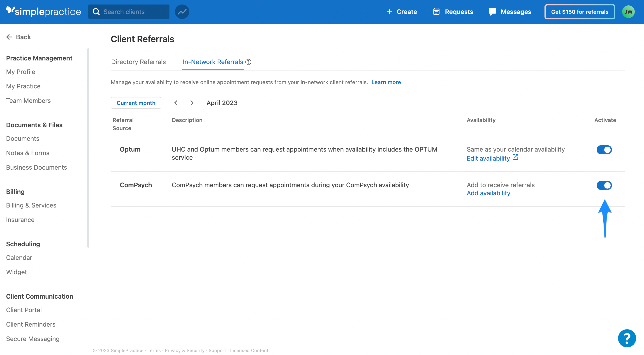Open the blue help question mark bubble
Screen dimensions: 644x355
click(626, 338)
